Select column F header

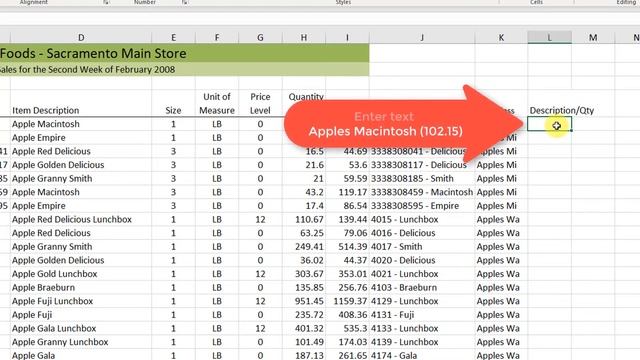[x=217, y=38]
